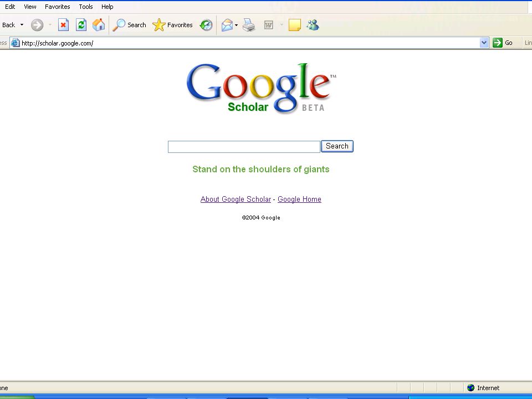Open the View menu
The image size is (532, 399).
click(30, 7)
